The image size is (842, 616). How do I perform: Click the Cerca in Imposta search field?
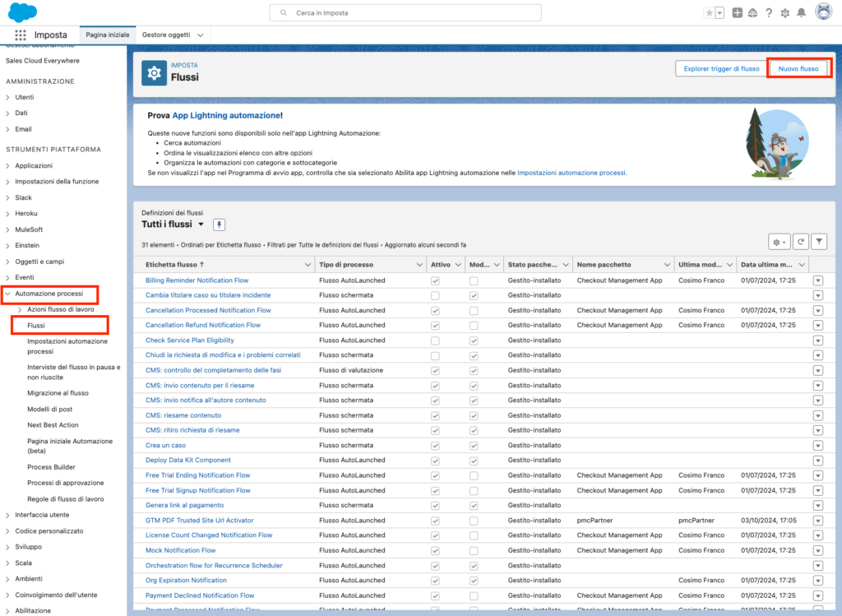point(405,13)
